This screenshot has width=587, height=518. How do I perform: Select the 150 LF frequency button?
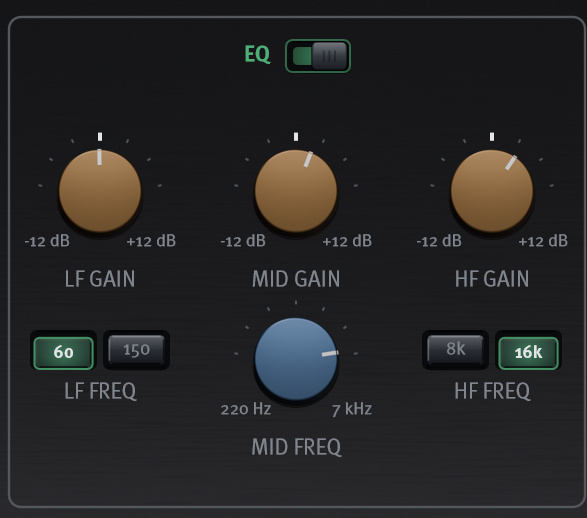pos(136,350)
